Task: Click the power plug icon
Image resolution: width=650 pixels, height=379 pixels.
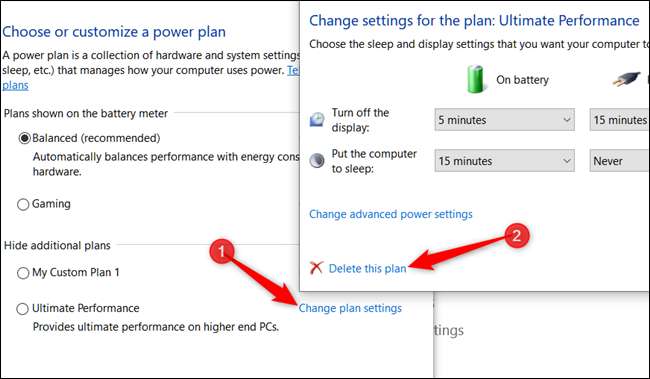Action: 627,79
